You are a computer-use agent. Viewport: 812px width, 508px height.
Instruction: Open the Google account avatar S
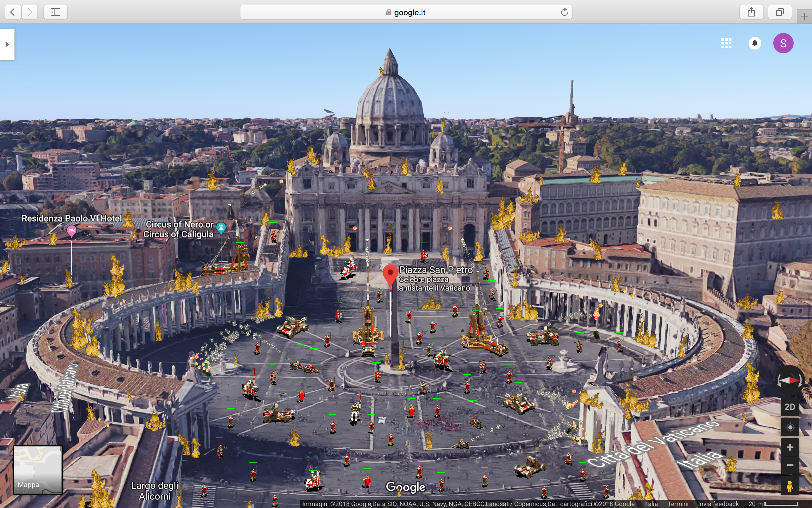coord(783,43)
